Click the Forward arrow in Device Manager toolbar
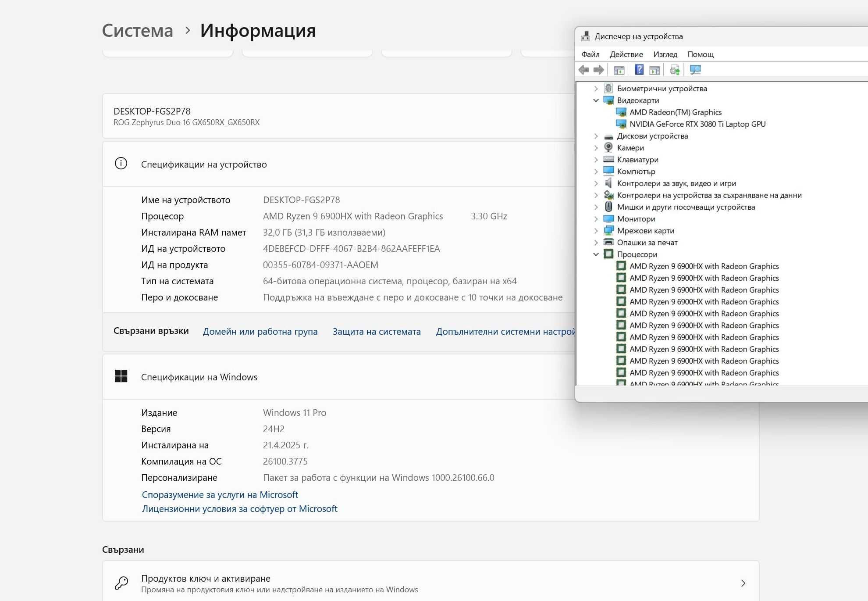This screenshot has width=868, height=601. (598, 70)
